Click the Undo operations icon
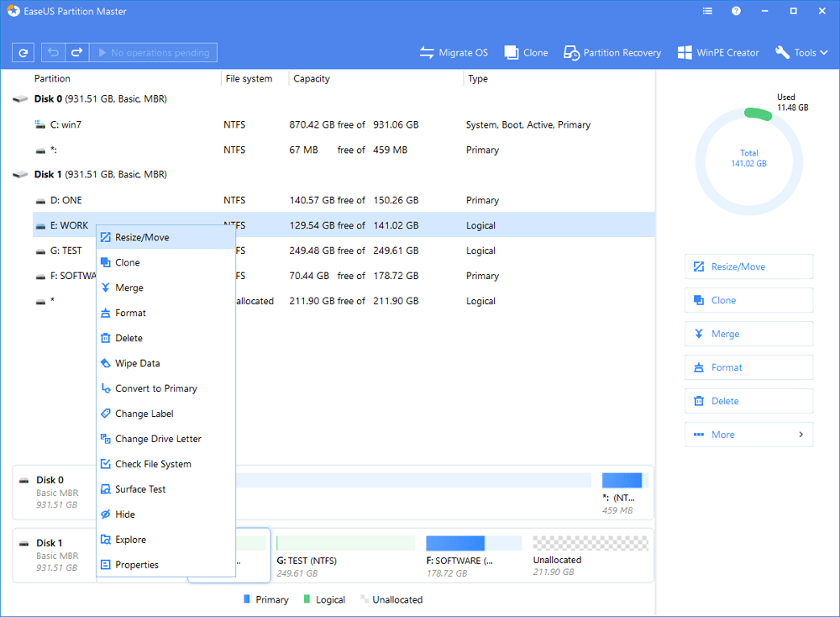 (x=52, y=52)
